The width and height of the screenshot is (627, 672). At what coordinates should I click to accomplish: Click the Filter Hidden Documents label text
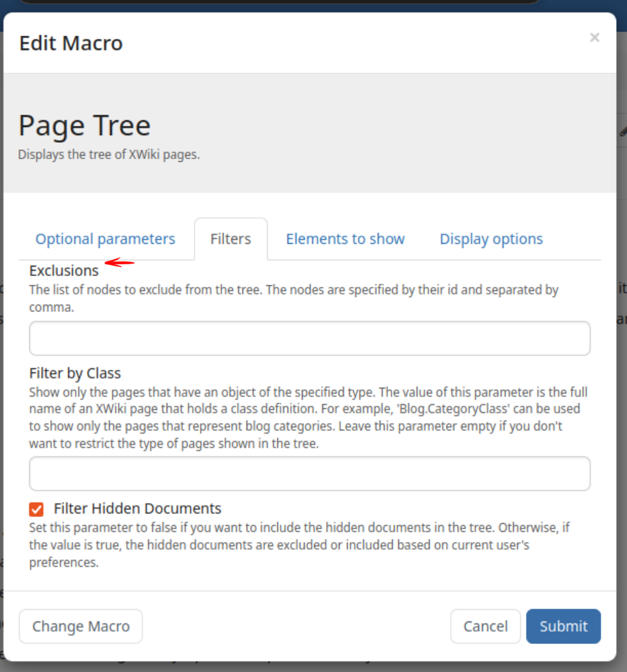pos(137,509)
